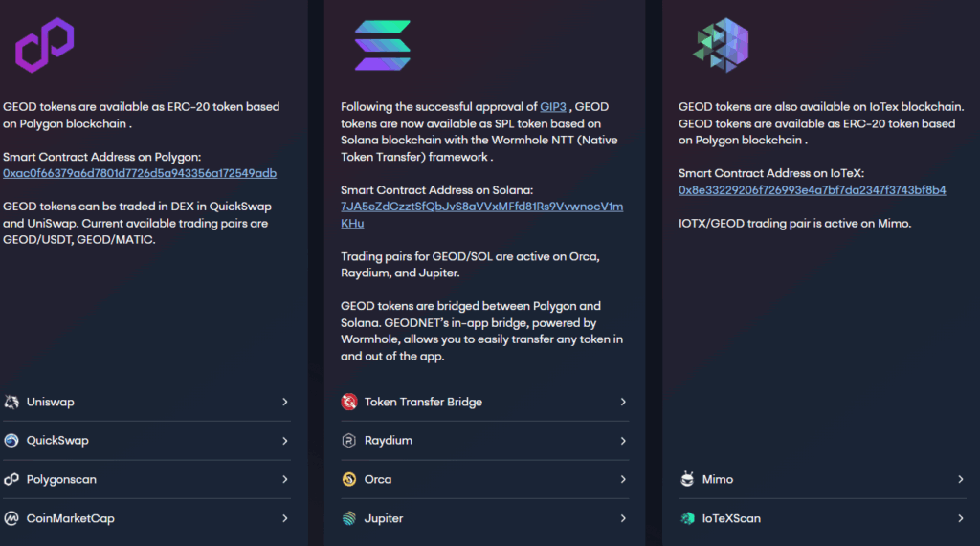Click the Solana logo icon

point(382,45)
